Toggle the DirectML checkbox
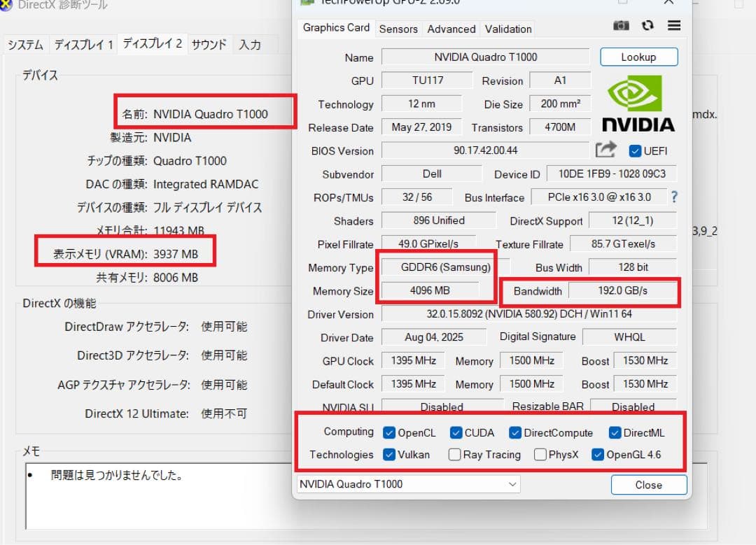Screen dimensions: 756x545 (615, 433)
